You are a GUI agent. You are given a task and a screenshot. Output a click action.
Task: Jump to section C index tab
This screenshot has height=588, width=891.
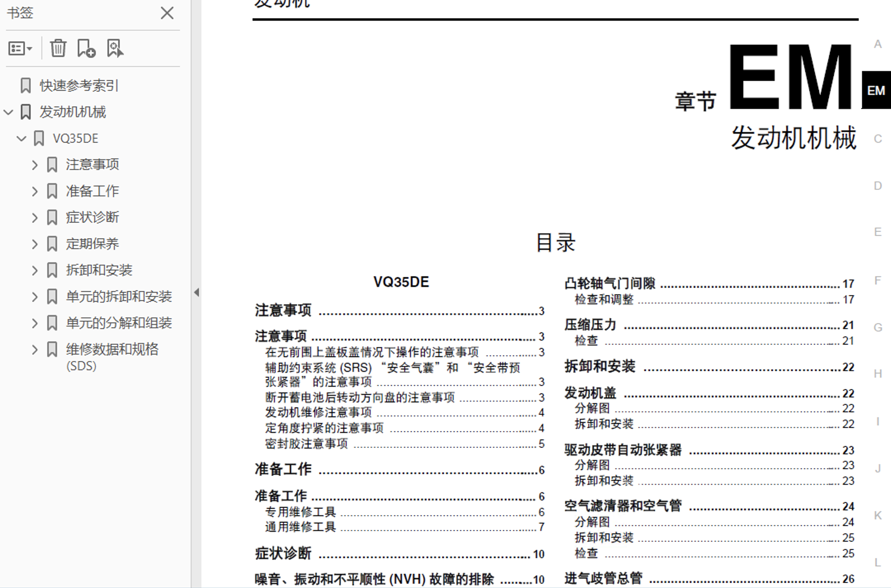878,139
